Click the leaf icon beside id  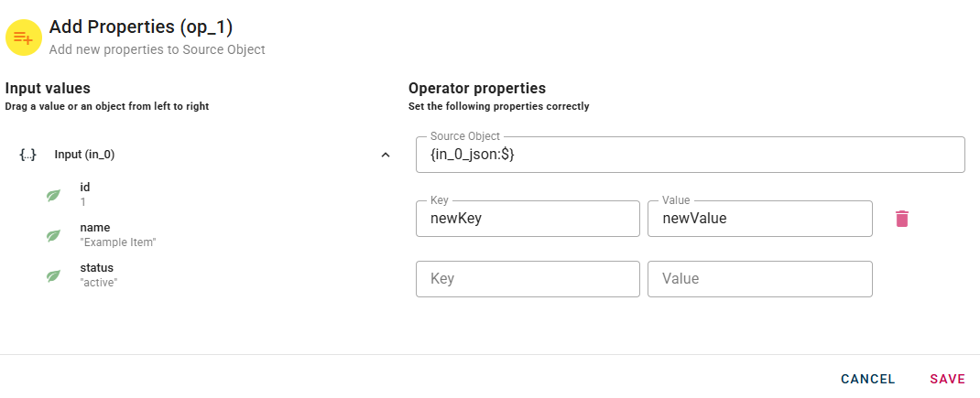54,195
